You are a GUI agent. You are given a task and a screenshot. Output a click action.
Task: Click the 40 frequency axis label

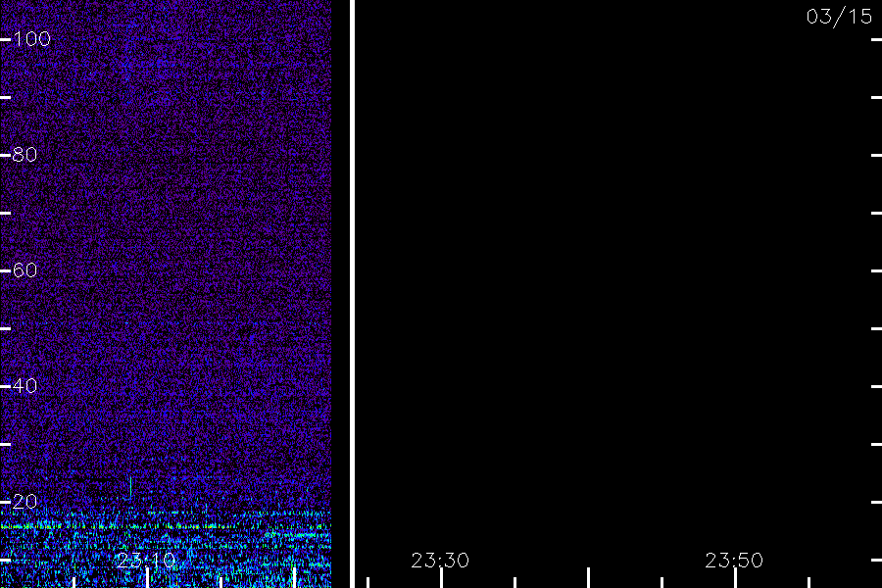coord(24,385)
